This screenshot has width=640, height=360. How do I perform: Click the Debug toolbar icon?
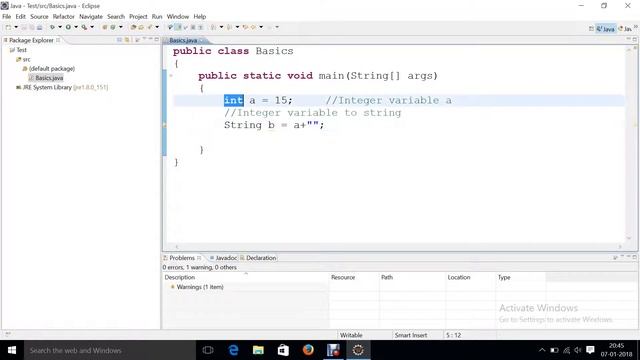click(52, 27)
